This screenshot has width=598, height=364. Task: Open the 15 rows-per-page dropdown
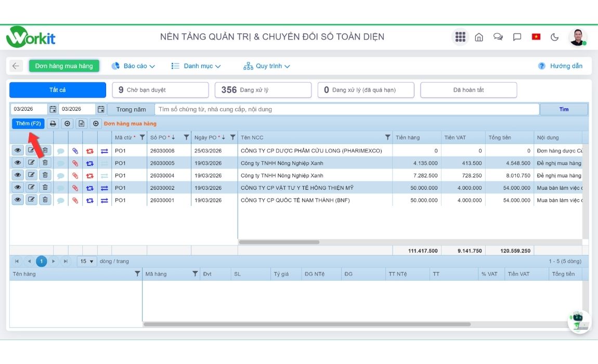click(x=87, y=261)
